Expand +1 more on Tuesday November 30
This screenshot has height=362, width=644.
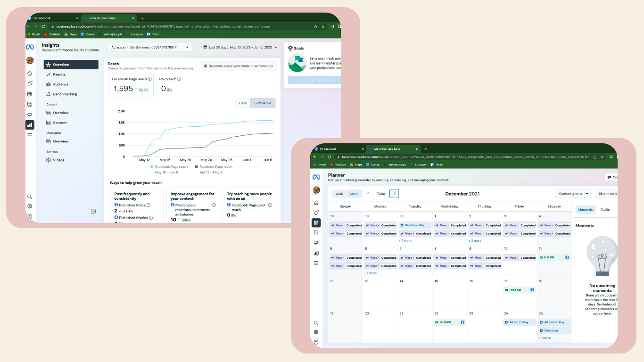pyautogui.click(x=405, y=240)
